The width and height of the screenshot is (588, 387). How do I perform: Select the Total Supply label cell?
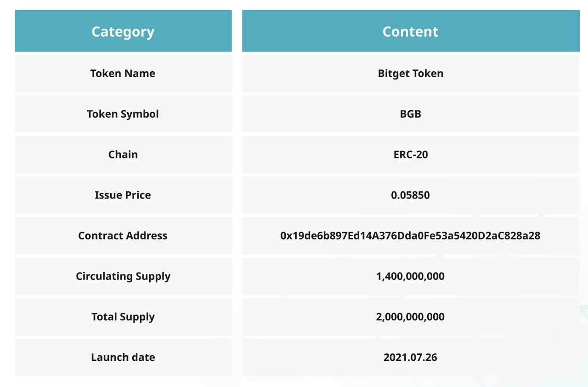pos(123,317)
